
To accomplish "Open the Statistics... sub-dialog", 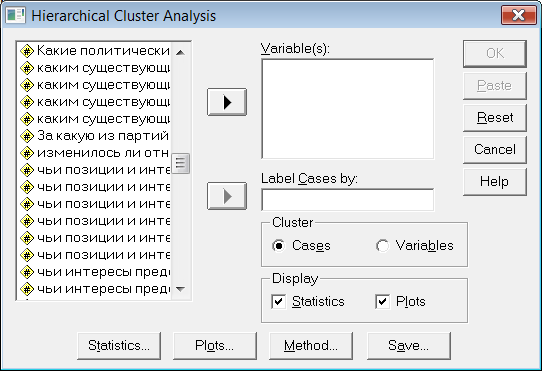I will click(x=119, y=346).
